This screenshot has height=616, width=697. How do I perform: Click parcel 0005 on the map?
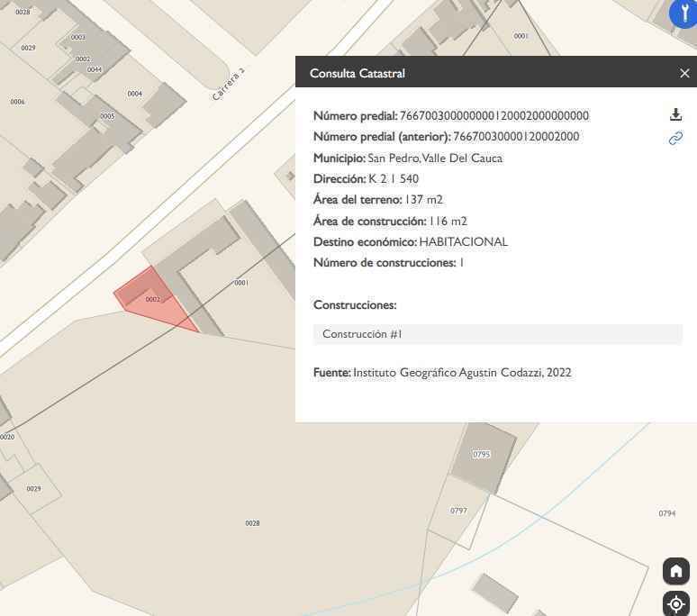tap(107, 116)
